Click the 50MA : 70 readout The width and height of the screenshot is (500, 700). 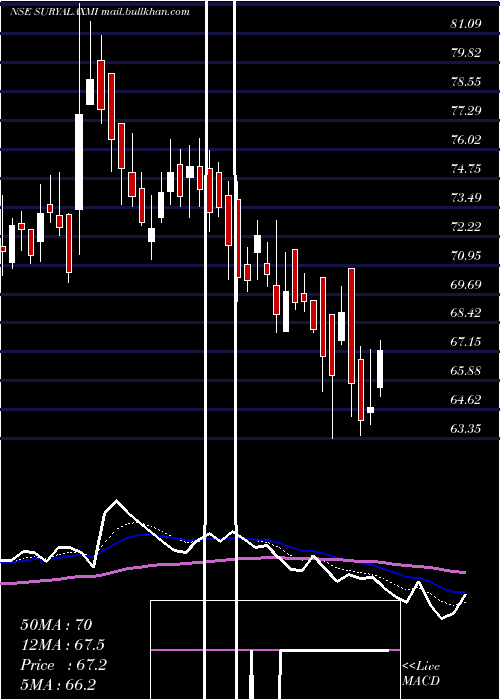56,625
